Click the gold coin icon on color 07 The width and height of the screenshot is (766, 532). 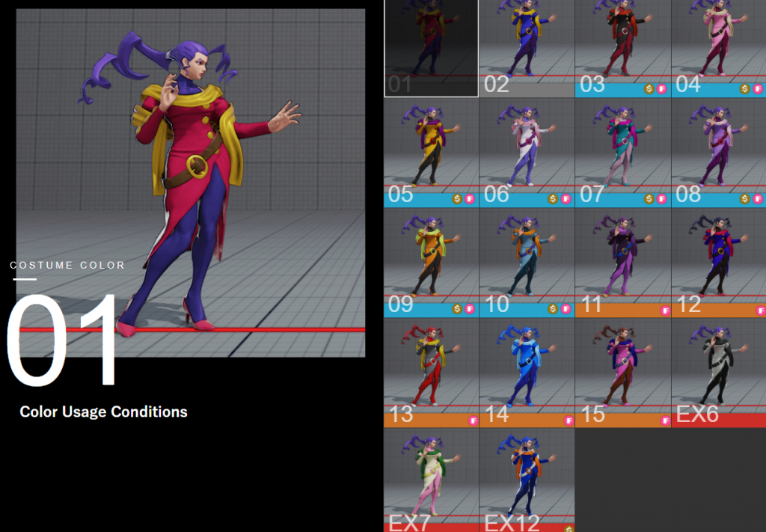(x=649, y=199)
